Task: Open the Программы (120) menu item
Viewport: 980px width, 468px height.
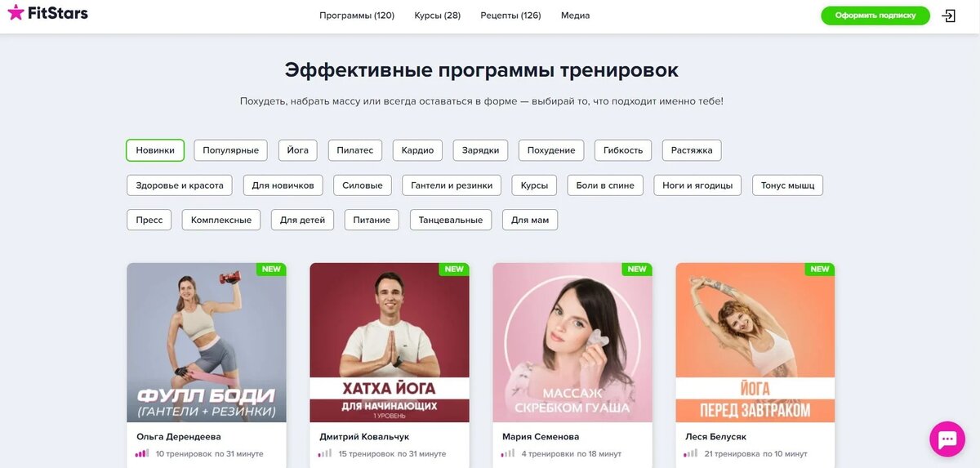Action: click(357, 16)
